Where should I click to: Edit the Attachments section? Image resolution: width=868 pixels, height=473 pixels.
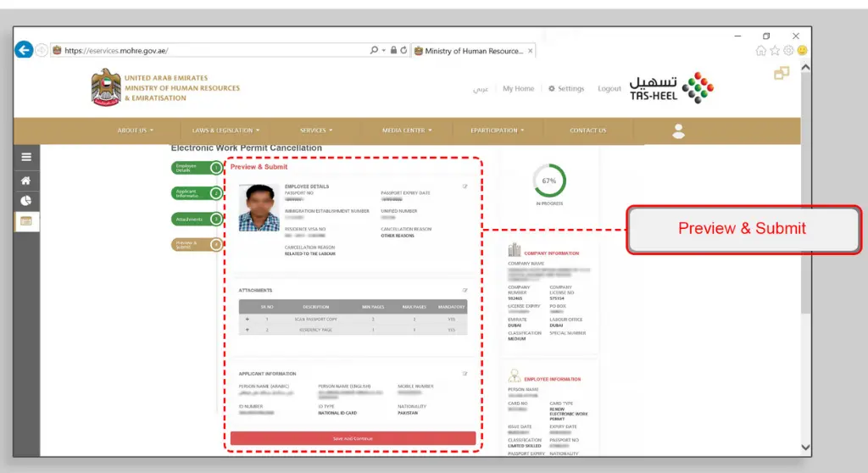465,290
